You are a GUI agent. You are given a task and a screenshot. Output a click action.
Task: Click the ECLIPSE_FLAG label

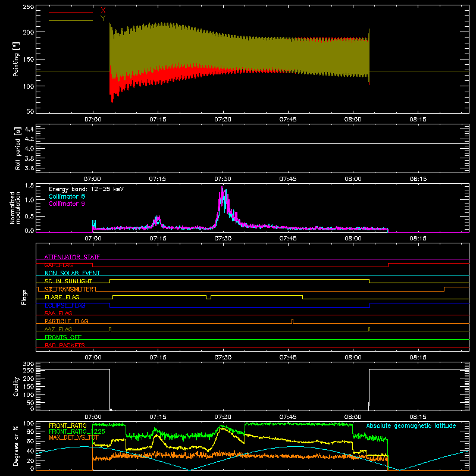(x=65, y=305)
